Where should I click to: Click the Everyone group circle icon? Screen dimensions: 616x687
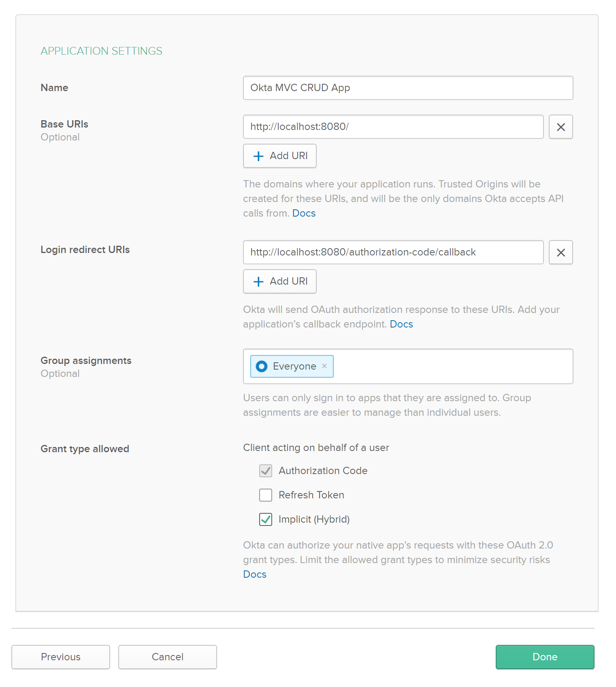(x=262, y=366)
